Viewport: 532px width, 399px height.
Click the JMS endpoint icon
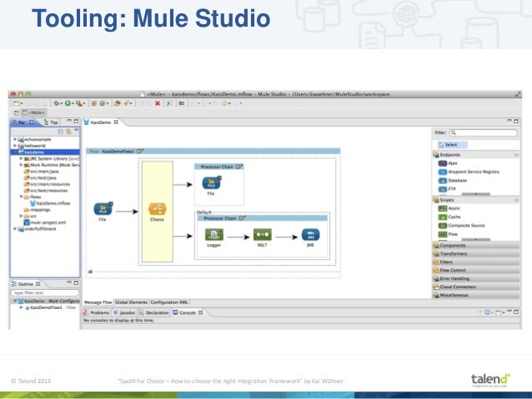click(310, 235)
